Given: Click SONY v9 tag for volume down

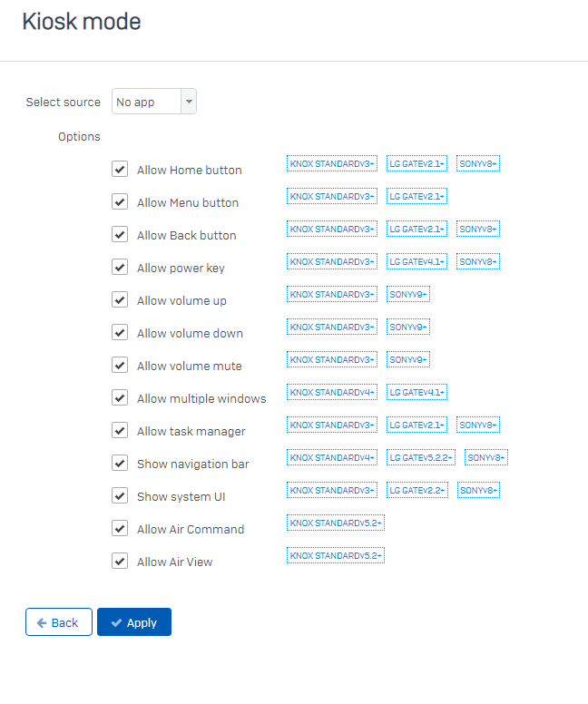Looking at the screenshot, I should (x=408, y=327).
